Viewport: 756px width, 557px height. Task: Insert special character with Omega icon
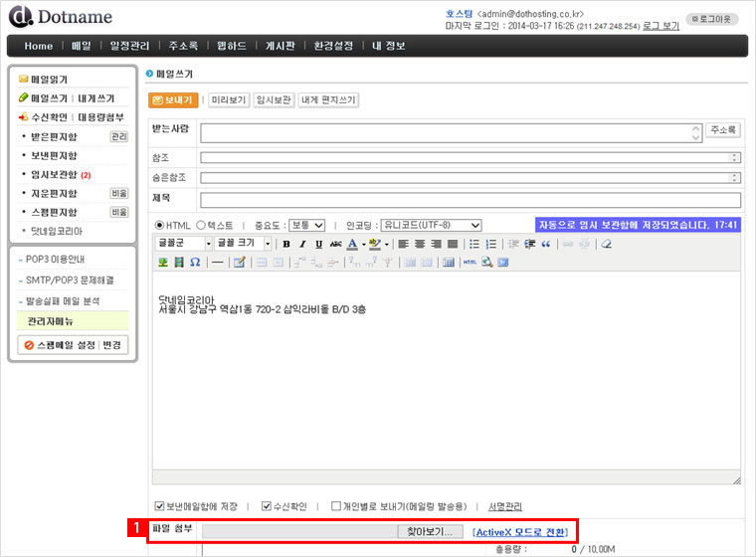195,263
